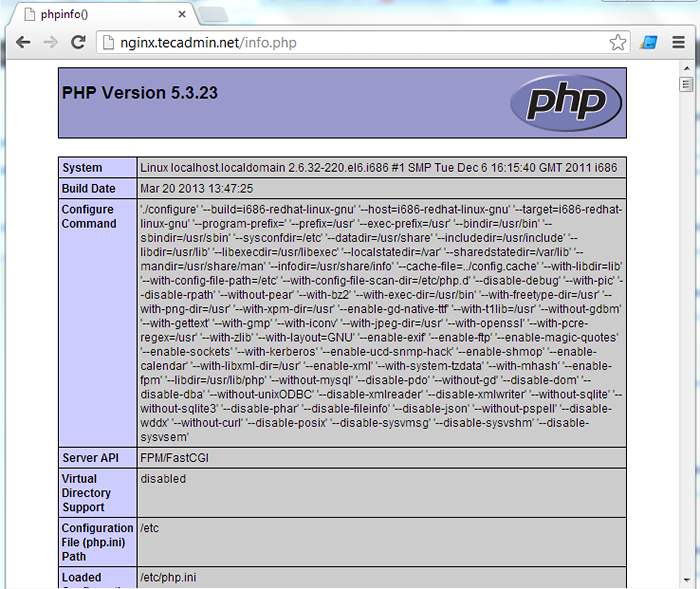Open the Chrome hamburger menu
Image resolution: width=700 pixels, height=589 pixels.
click(x=679, y=42)
